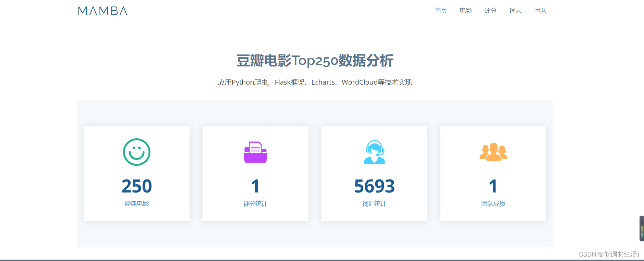
Task: Click the subtitle mentioning Flask框架
Action: 315,82
